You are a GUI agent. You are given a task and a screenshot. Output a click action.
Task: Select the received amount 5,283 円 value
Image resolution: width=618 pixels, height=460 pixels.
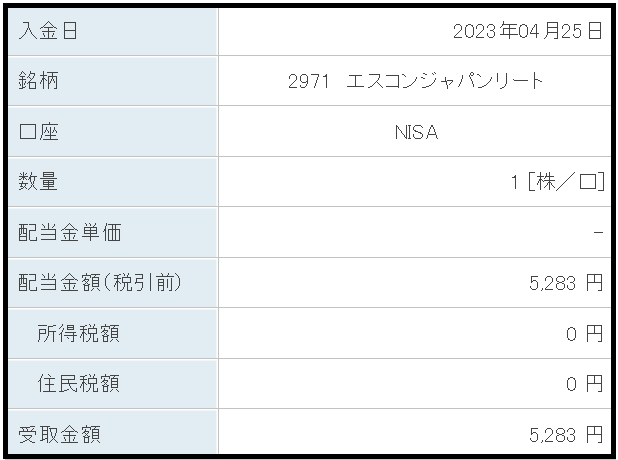point(566,435)
